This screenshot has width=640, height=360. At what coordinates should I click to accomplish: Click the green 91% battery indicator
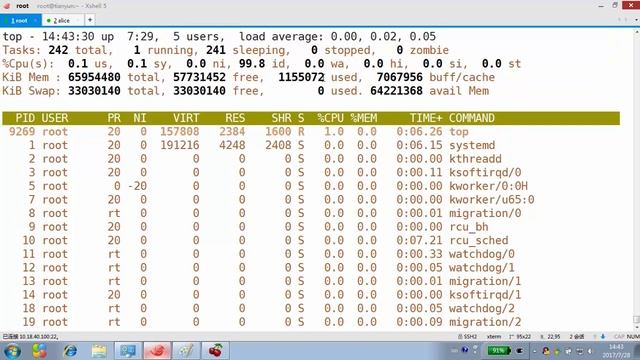[499, 351]
